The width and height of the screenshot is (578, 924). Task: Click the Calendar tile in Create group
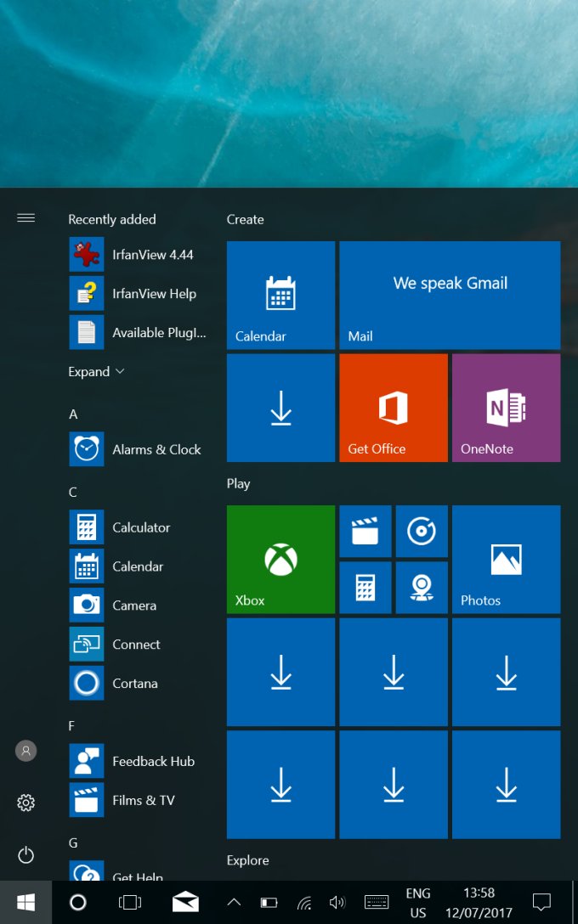pyautogui.click(x=280, y=296)
